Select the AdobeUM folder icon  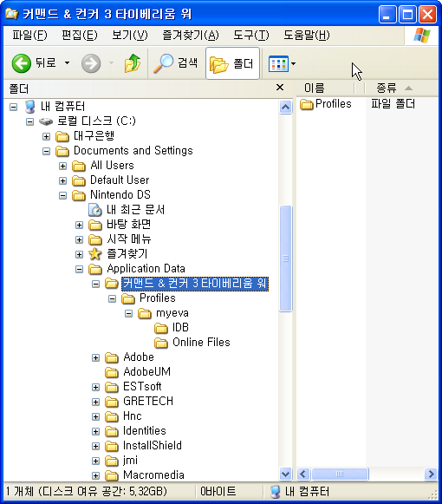click(112, 372)
